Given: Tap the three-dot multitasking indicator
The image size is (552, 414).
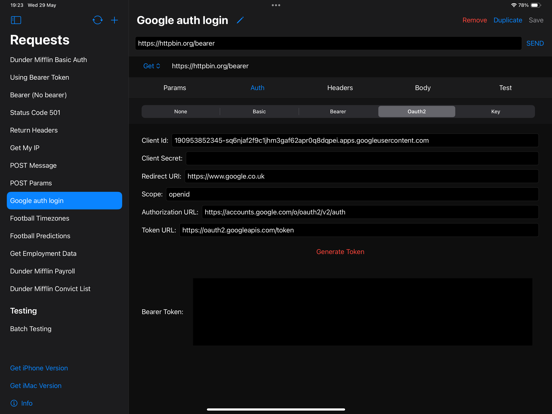Looking at the screenshot, I should pyautogui.click(x=276, y=5).
